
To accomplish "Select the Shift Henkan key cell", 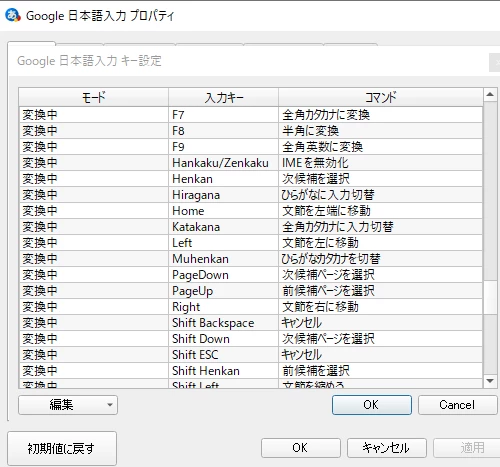I will coord(224,371).
